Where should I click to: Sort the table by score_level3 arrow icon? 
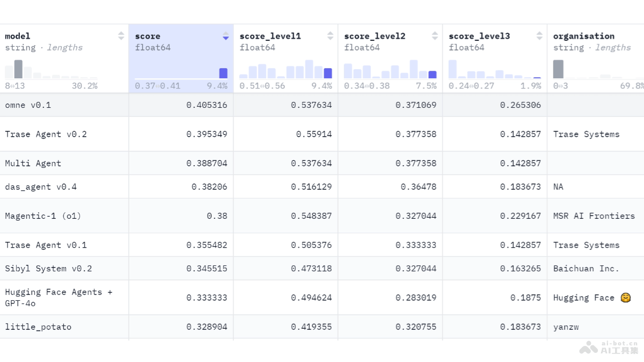click(539, 36)
